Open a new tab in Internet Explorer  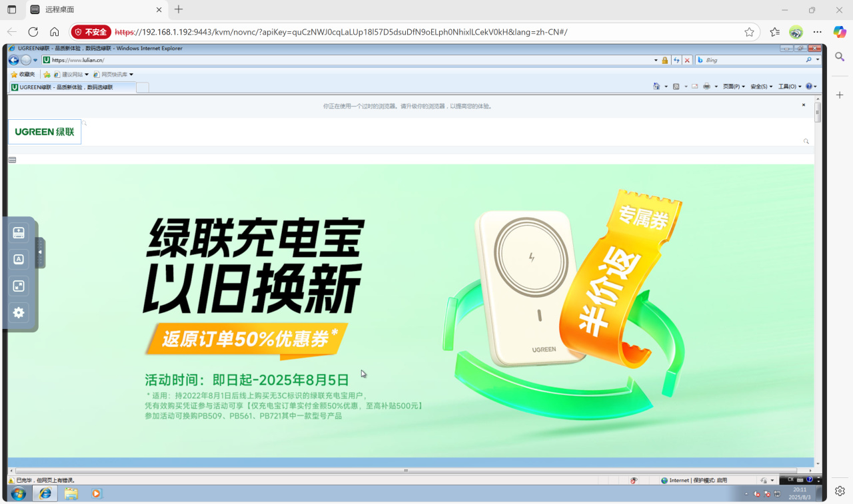tap(143, 87)
